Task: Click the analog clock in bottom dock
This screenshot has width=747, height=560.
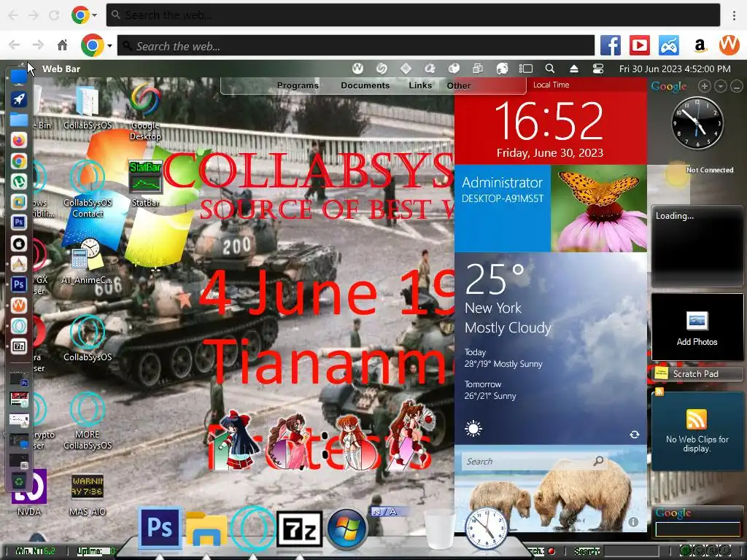Action: point(487,529)
